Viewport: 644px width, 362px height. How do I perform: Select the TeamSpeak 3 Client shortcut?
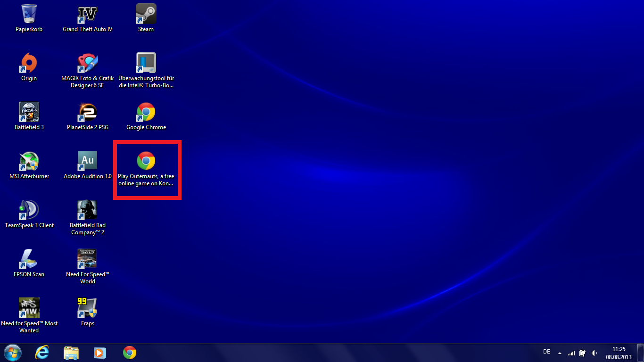click(29, 214)
